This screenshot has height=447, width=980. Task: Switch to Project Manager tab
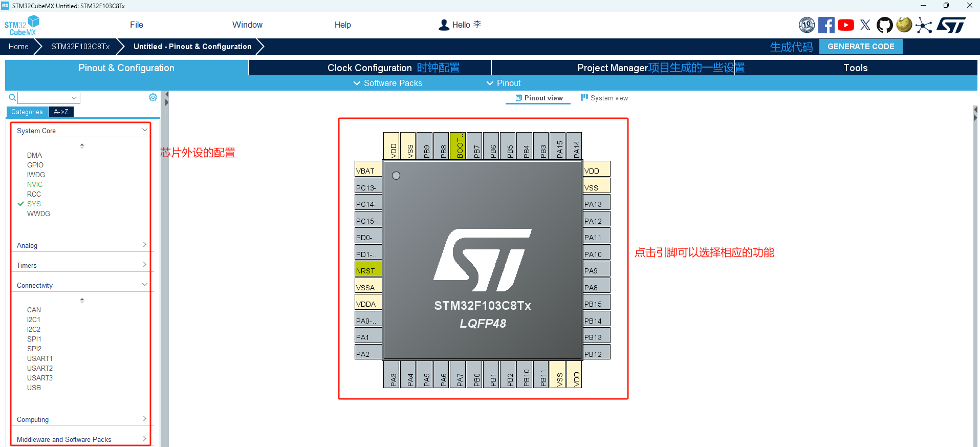pos(613,68)
